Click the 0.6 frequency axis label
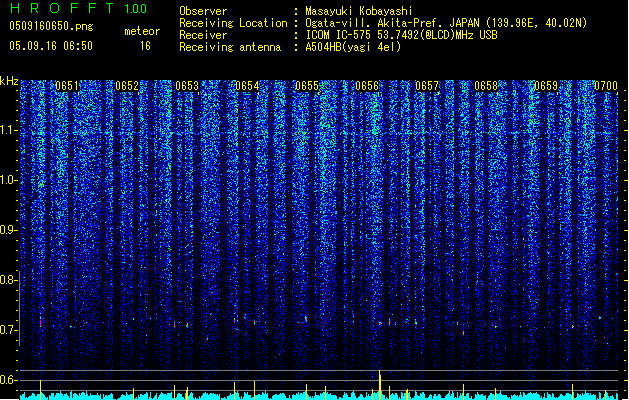629x400 pixels. click(x=8, y=380)
